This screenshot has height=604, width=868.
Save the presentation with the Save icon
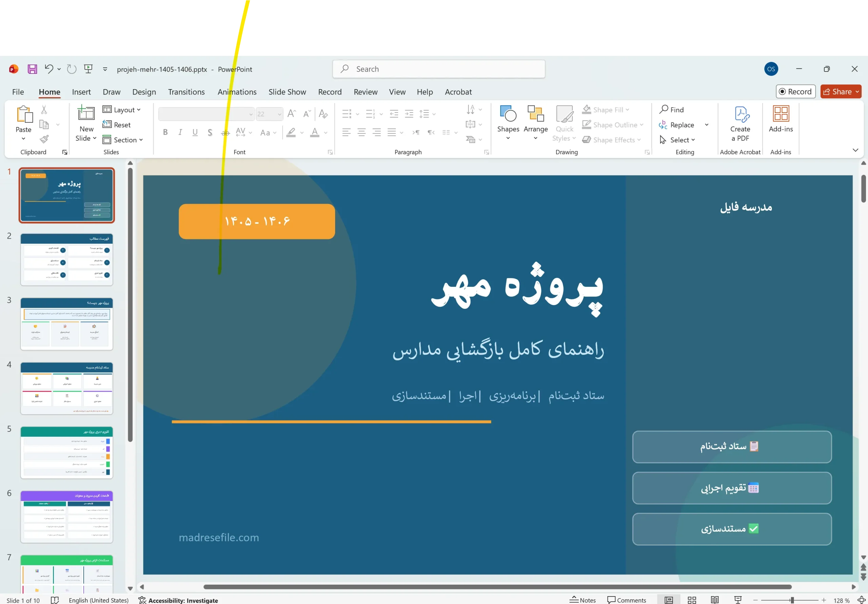coord(32,69)
